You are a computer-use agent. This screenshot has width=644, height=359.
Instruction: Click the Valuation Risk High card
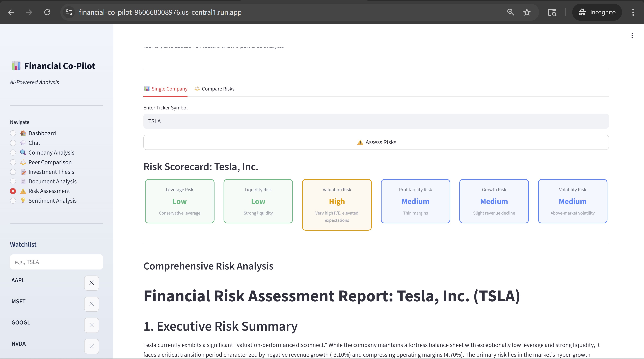coord(336,205)
